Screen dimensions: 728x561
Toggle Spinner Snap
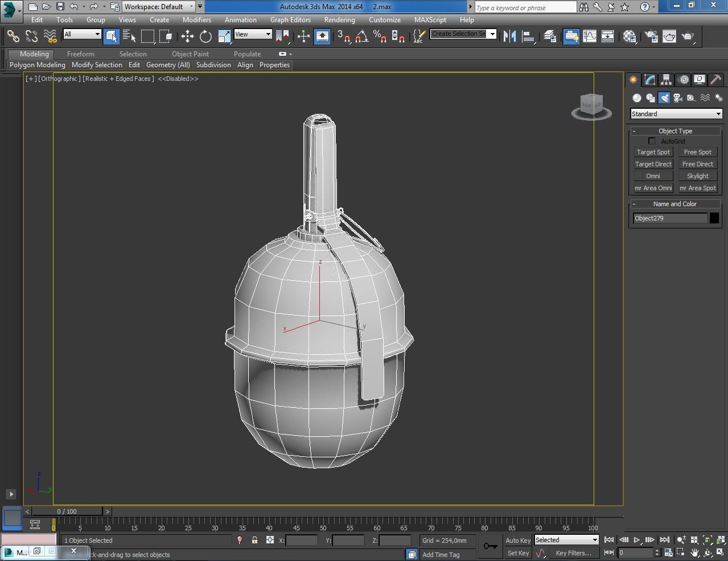398,36
